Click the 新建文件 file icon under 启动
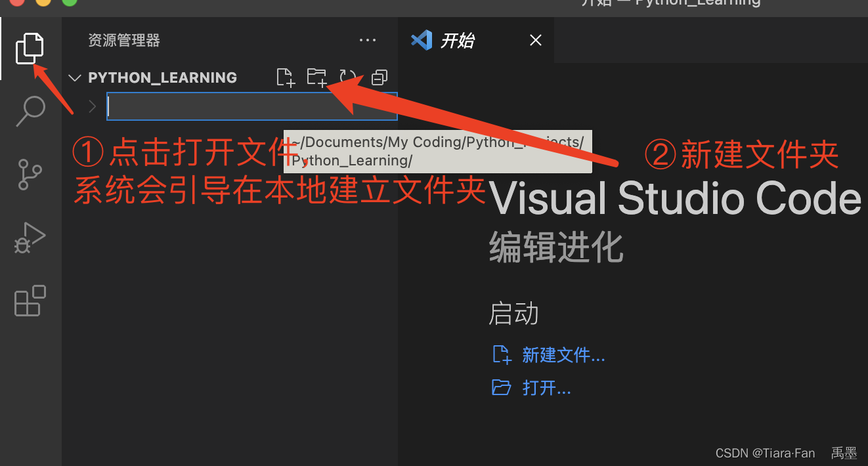The image size is (868, 466). tap(502, 354)
